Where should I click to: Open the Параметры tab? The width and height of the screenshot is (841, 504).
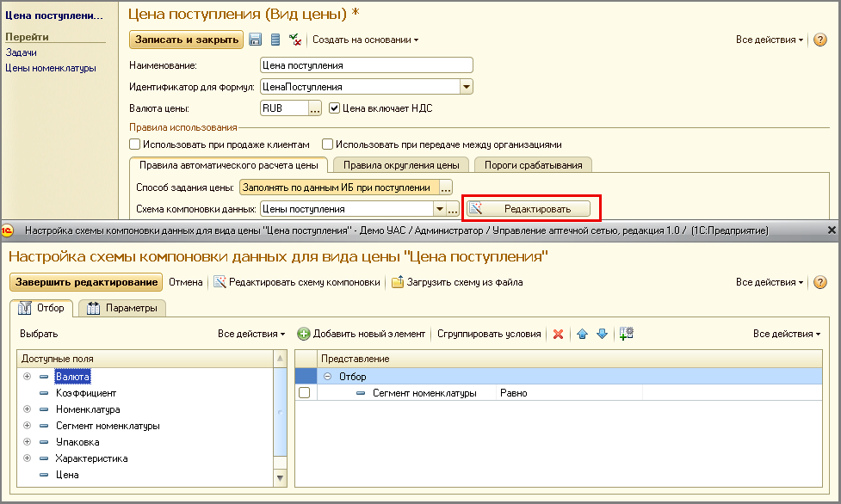pyautogui.click(x=122, y=308)
